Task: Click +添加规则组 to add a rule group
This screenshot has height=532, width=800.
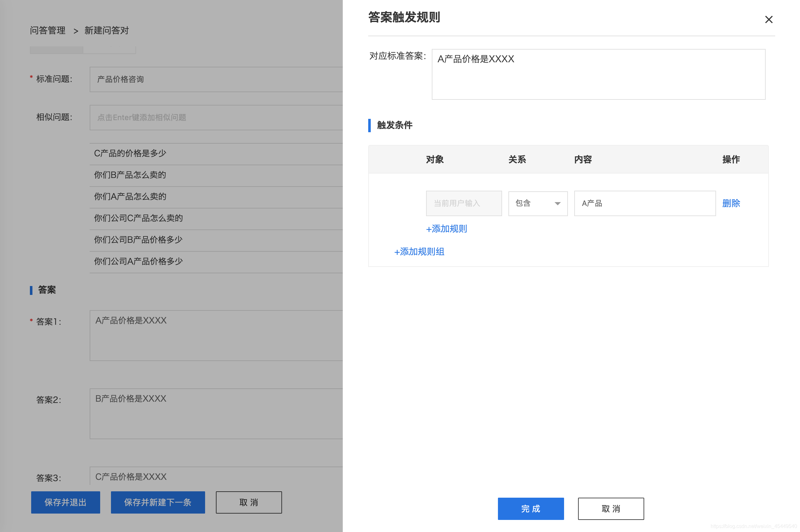Action: coord(419,251)
